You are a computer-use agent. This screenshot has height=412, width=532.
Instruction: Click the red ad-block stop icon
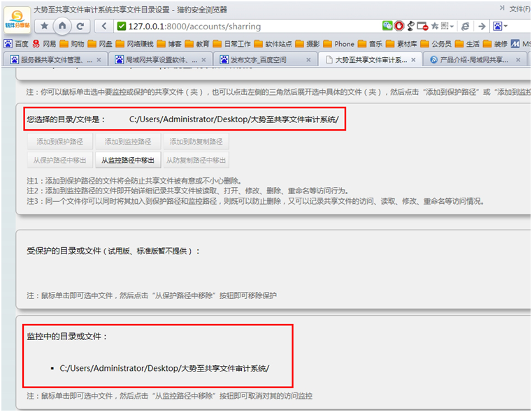[x=398, y=26]
